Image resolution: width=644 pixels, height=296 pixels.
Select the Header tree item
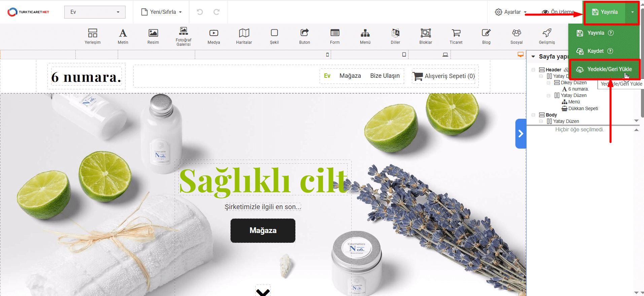tap(553, 70)
